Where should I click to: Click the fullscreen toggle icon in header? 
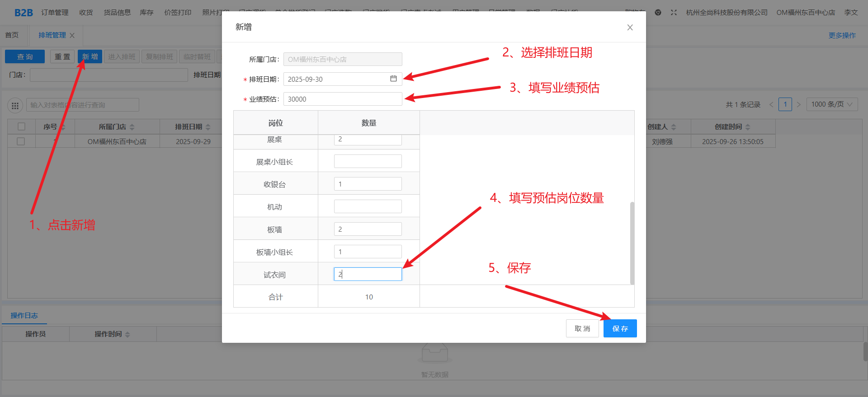click(x=674, y=13)
